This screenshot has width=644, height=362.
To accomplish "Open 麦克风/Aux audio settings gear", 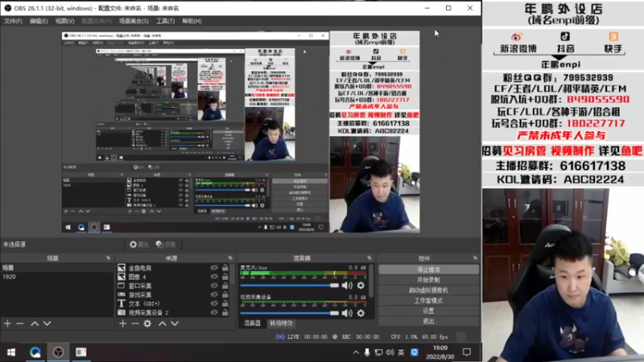I will (x=361, y=286).
